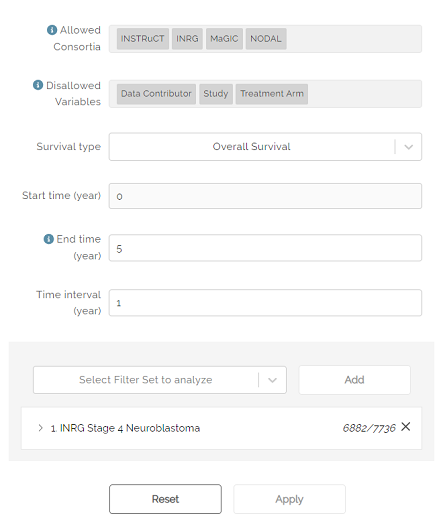Image resolution: width=445 pixels, height=526 pixels.
Task: Click the INSTRuCT consortium tag
Action: tap(143, 39)
